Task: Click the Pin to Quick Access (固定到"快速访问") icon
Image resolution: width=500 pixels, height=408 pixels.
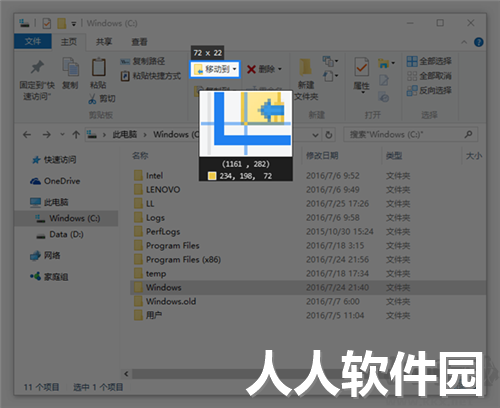Action: [x=37, y=67]
